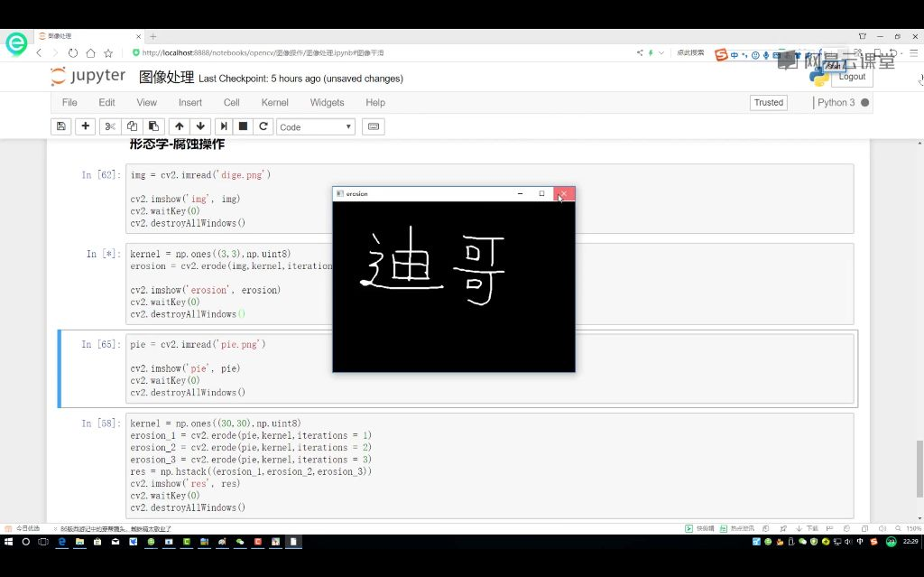The width and height of the screenshot is (924, 577).
Task: Reload the page with the refresh icon
Action: (x=72, y=53)
